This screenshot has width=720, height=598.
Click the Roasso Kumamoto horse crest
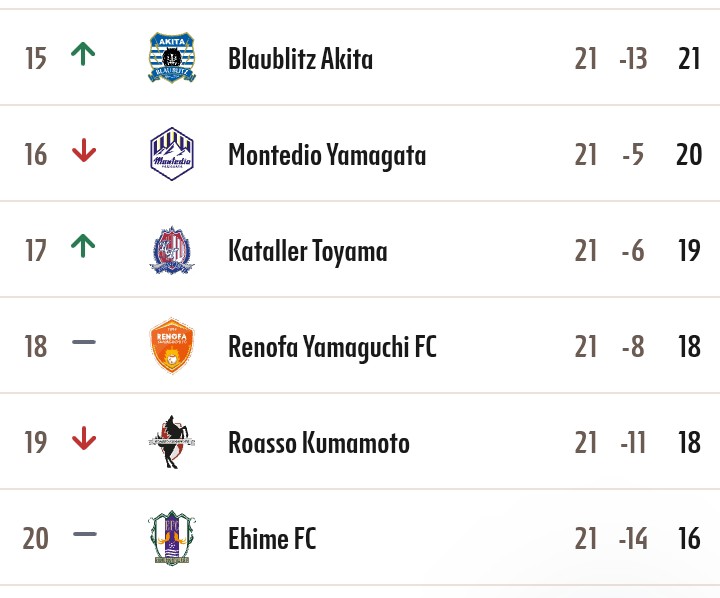point(172,442)
